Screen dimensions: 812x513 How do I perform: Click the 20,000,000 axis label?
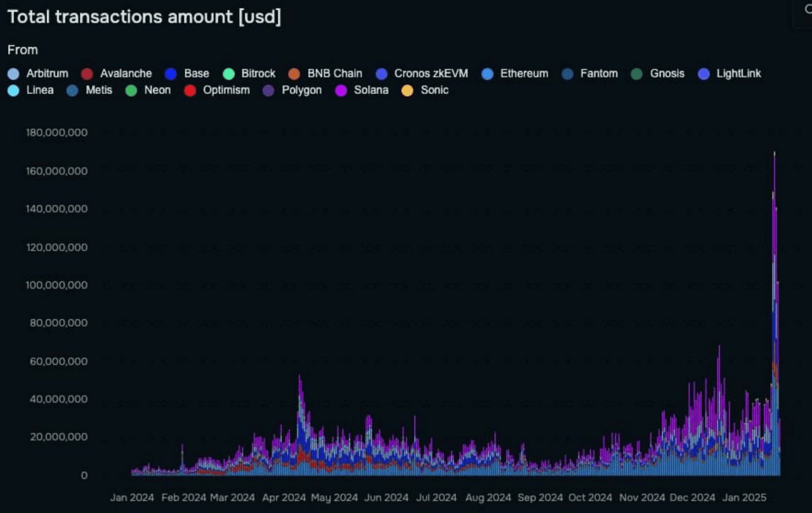point(59,437)
